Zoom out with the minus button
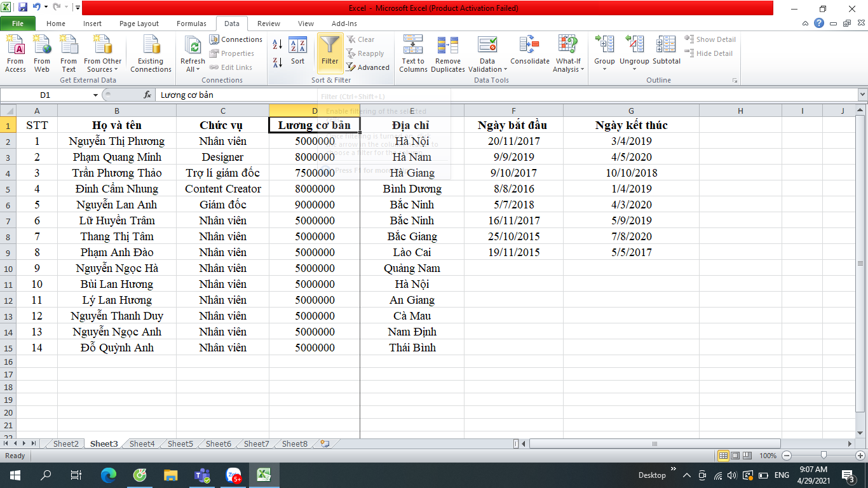Viewport: 868px width, 488px height. (787, 456)
